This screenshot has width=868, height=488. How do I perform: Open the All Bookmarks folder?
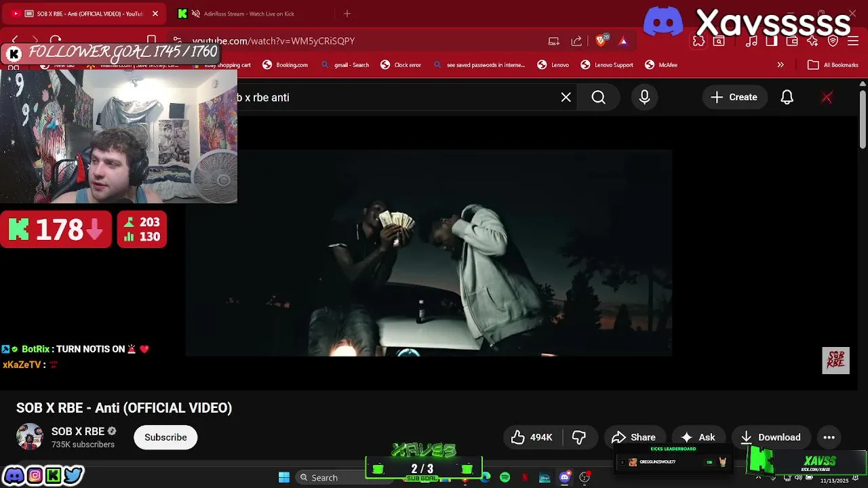tap(833, 65)
